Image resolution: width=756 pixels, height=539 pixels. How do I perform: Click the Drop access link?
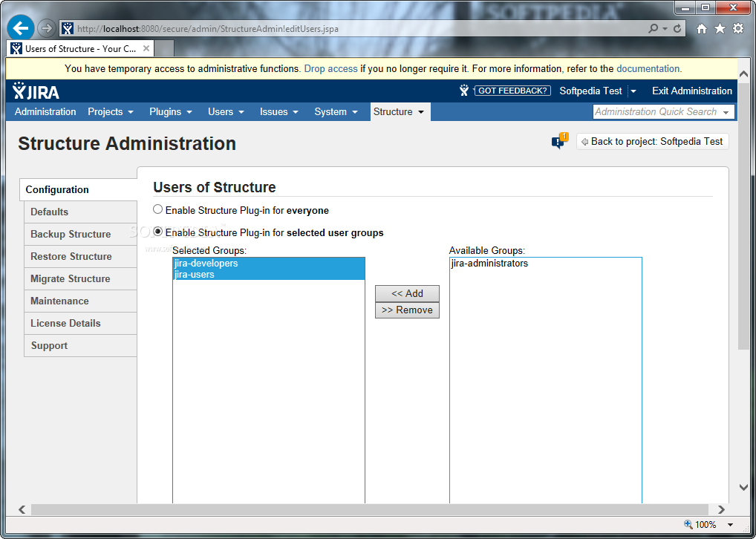coord(330,69)
